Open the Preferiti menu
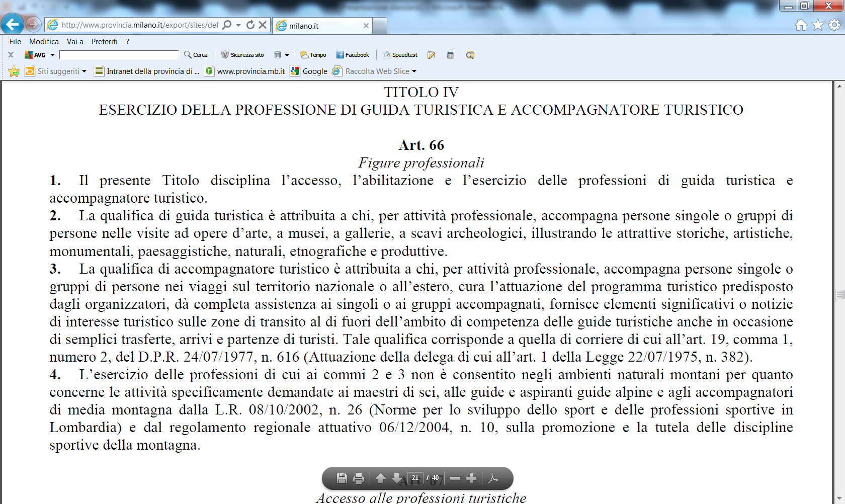The height and width of the screenshot is (504, 845). (105, 42)
